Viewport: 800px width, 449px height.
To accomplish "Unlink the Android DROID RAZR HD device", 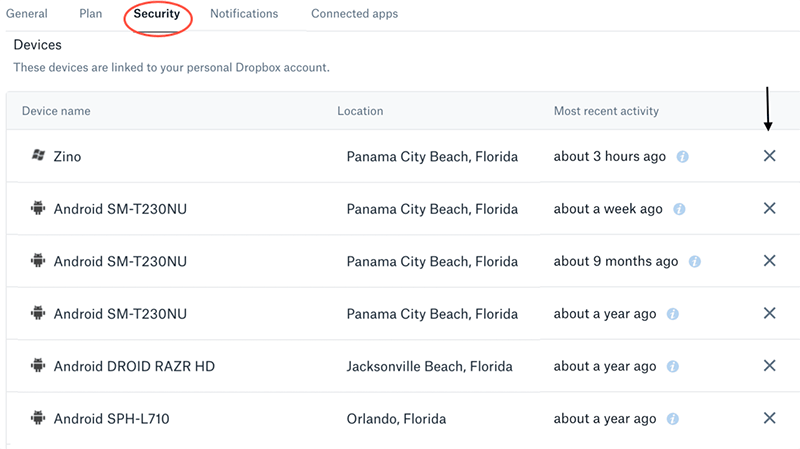I will tap(769, 365).
